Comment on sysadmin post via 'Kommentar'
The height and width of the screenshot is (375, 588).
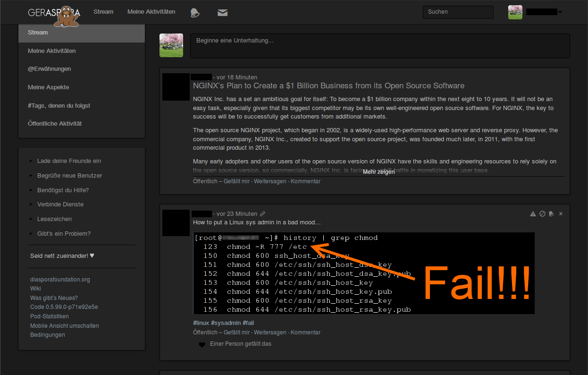pos(305,332)
